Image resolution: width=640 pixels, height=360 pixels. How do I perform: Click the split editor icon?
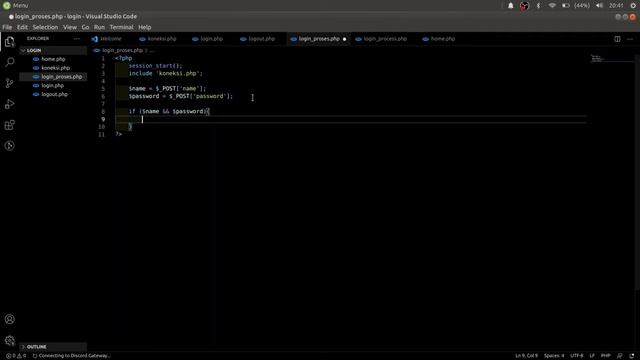click(617, 39)
